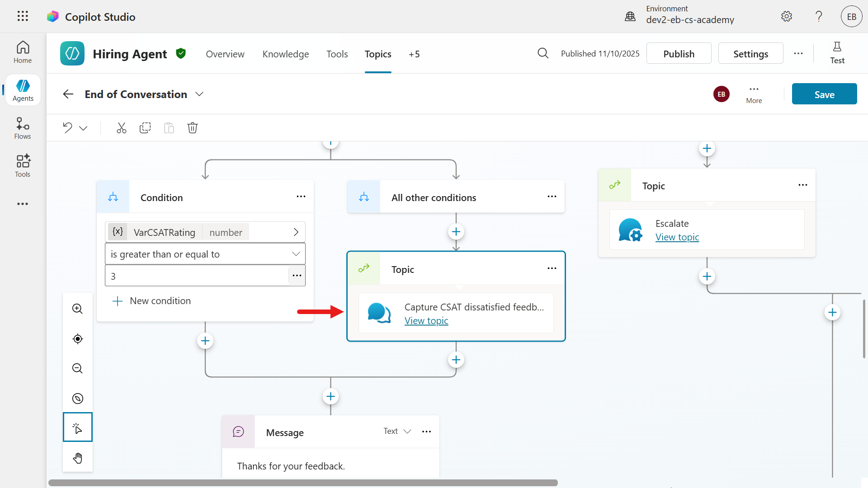Screen dimensions: 868x488
Task: Expand the End of Conversation topic dropdown
Action: (x=199, y=94)
